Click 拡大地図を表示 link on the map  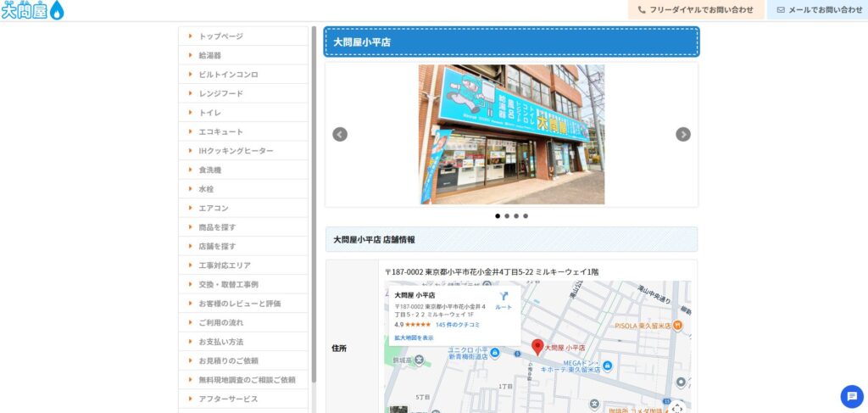tap(414, 338)
